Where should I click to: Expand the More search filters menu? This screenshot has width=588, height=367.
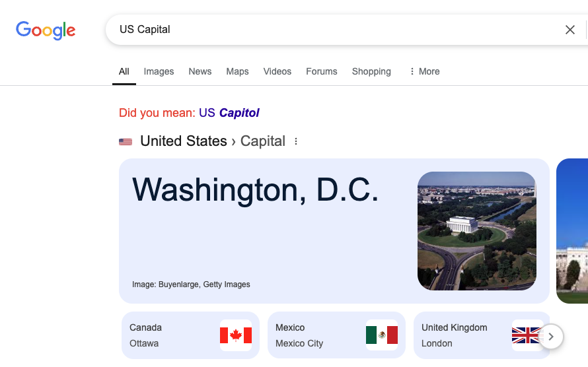click(x=424, y=71)
